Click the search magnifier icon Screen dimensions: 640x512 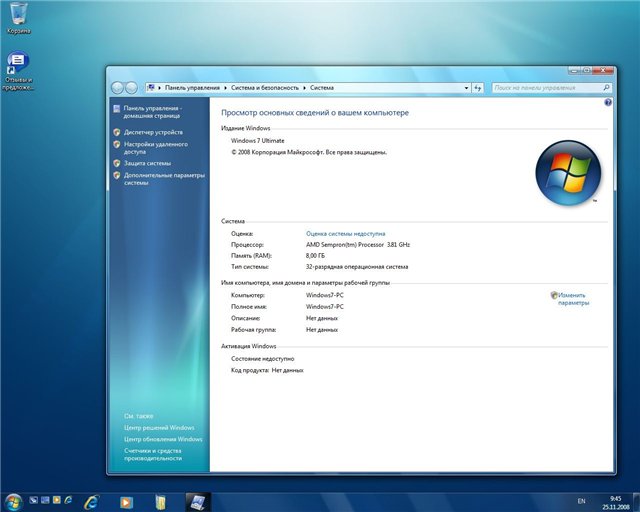coord(606,87)
